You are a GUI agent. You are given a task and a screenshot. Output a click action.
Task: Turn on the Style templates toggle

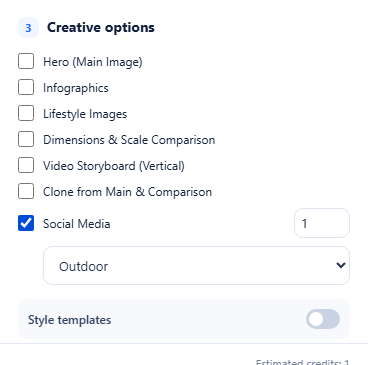point(323,319)
